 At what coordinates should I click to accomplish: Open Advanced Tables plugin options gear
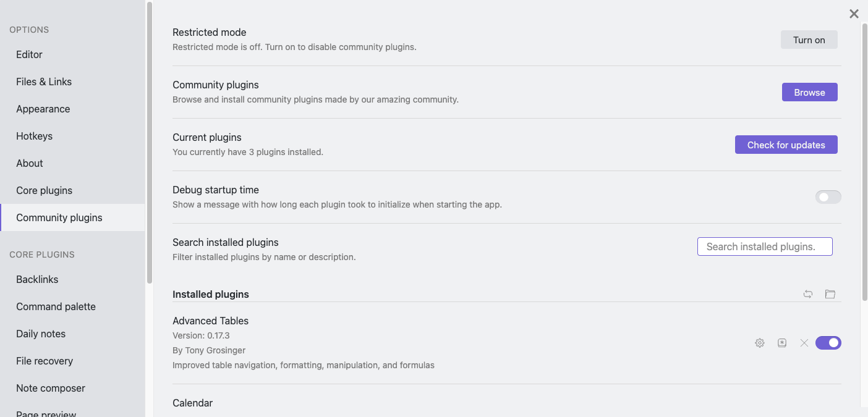pos(760,343)
